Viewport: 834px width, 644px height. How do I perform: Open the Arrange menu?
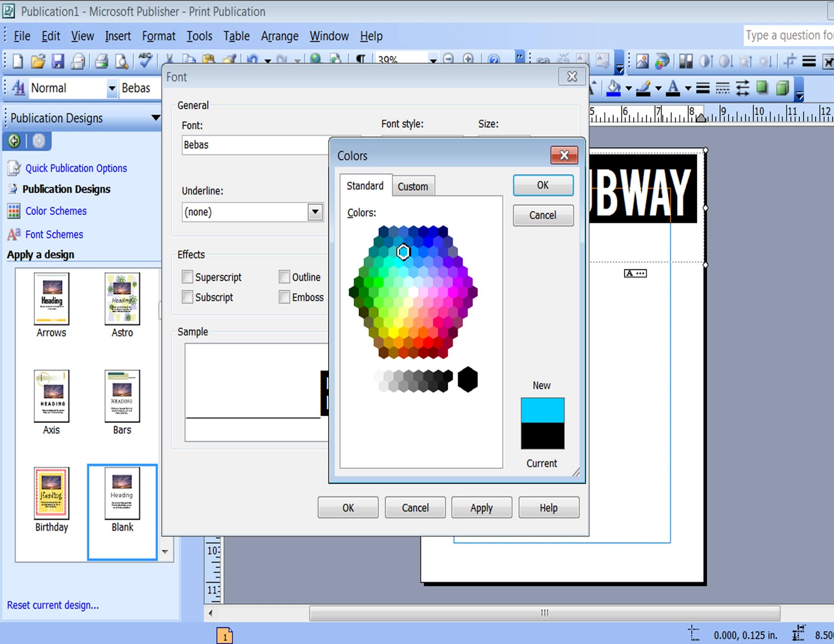(279, 36)
